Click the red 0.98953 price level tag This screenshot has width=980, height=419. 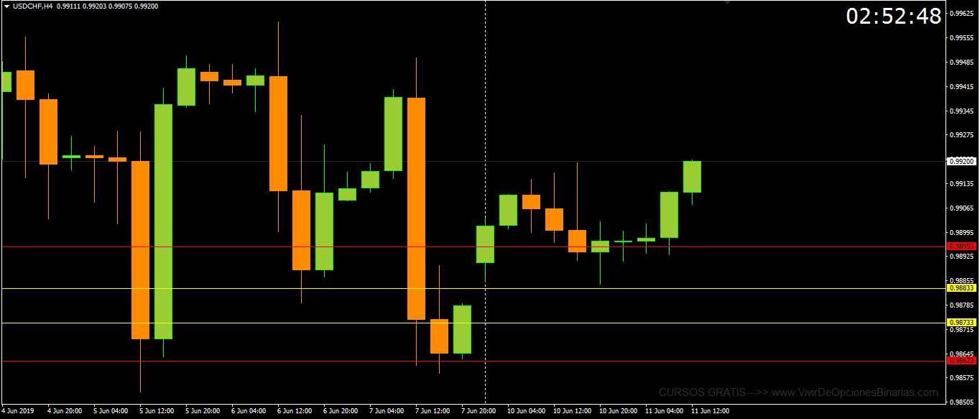click(x=961, y=247)
